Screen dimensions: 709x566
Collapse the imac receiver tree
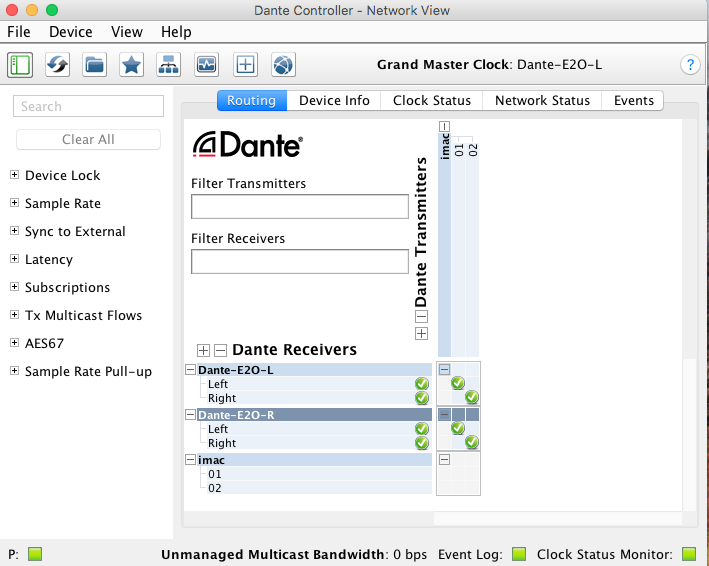(190, 460)
